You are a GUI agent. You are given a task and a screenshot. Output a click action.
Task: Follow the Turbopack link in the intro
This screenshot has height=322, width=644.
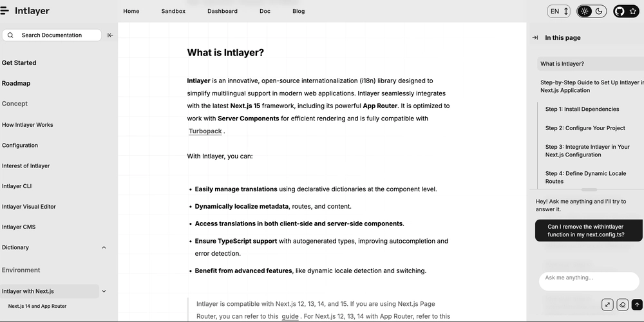click(x=205, y=131)
